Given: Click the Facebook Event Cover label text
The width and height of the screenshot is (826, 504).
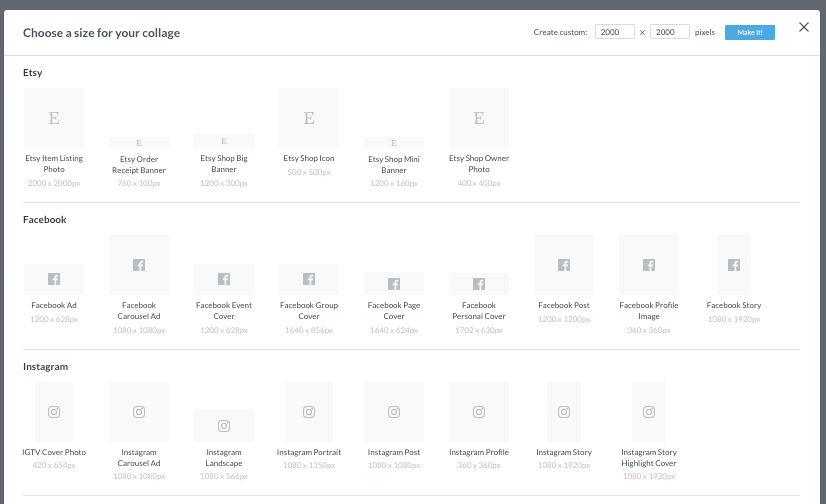Looking at the screenshot, I should (224, 311).
